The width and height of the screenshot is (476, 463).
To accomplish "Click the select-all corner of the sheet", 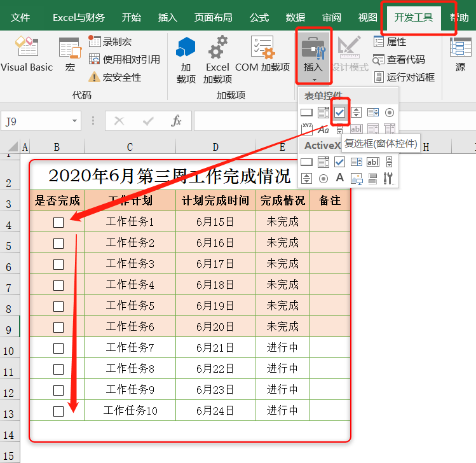I will tap(13, 146).
